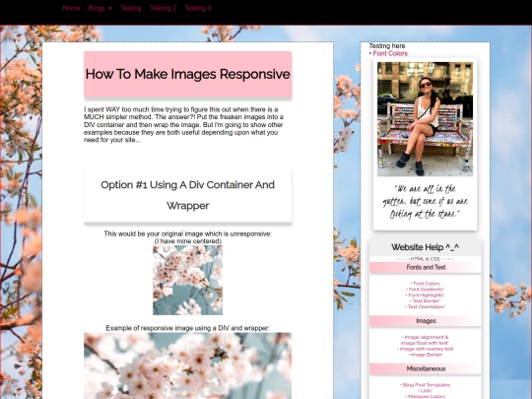The image size is (532, 399).
Task: Open the Image Border link
Action: (x=427, y=355)
